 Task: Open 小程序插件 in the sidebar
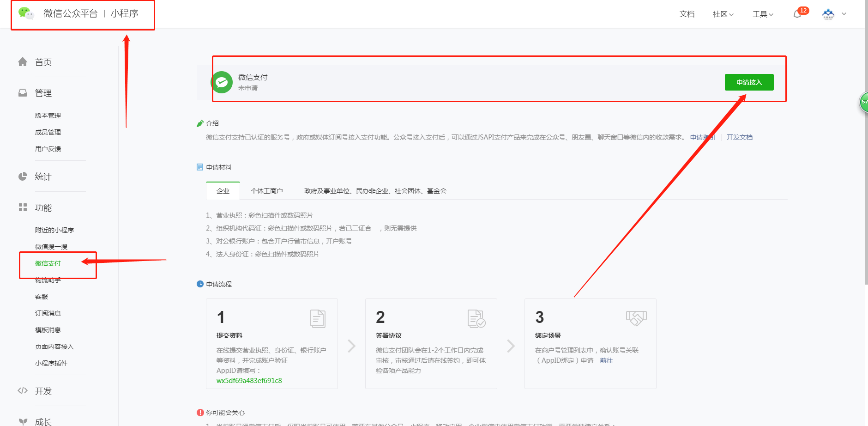(51, 363)
